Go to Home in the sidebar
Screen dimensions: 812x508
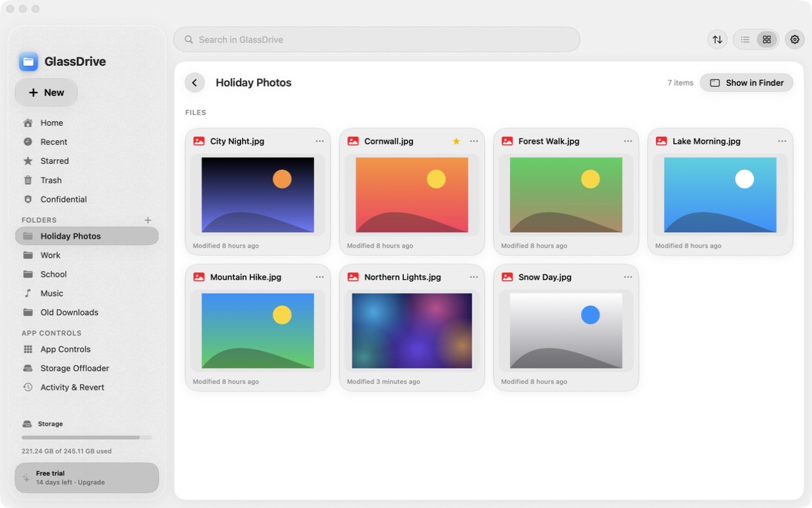click(87, 123)
